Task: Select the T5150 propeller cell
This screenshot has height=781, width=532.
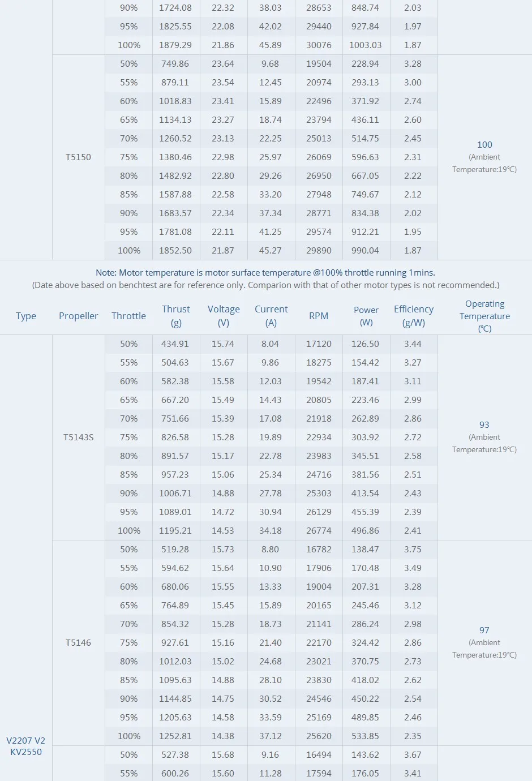Action: pos(78,157)
